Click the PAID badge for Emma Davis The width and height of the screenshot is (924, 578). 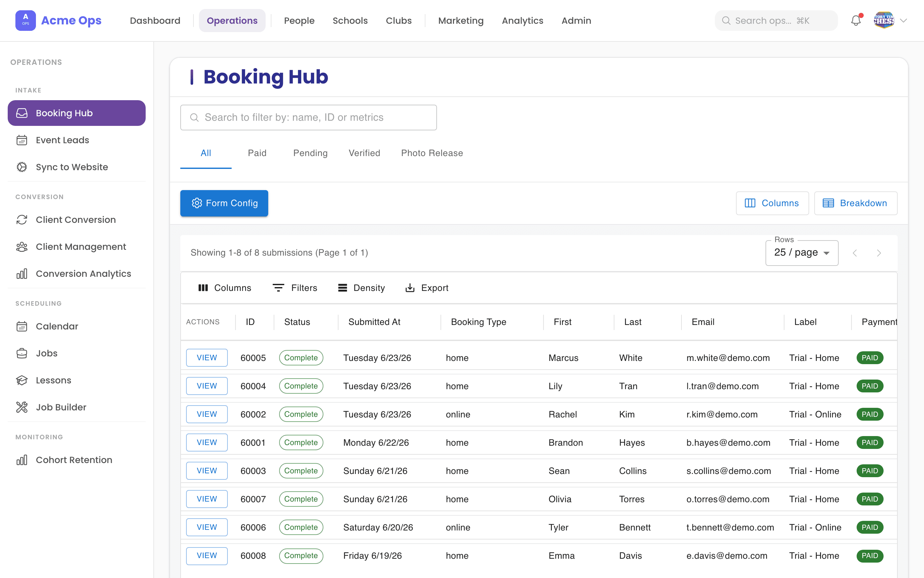tap(870, 556)
